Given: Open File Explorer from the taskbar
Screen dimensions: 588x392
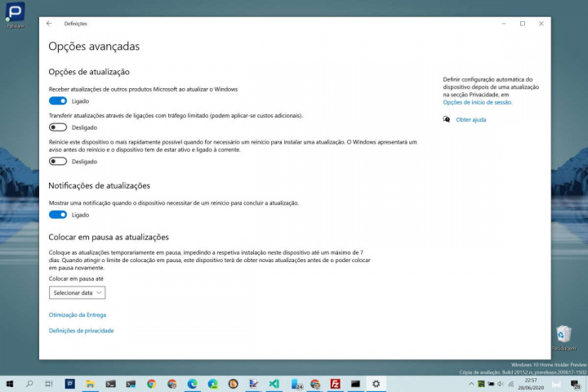Looking at the screenshot, I should (x=90, y=383).
